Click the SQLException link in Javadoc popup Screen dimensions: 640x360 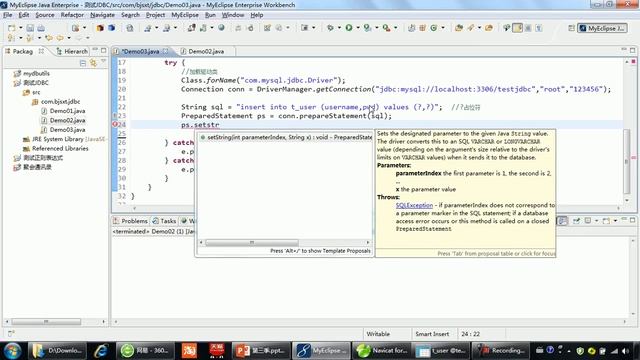point(414,205)
